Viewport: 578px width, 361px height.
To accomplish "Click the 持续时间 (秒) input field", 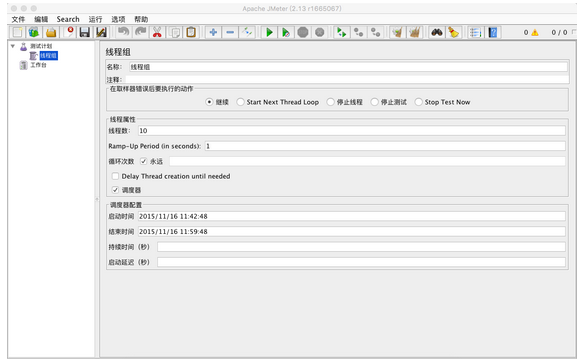I will pyautogui.click(x=361, y=247).
